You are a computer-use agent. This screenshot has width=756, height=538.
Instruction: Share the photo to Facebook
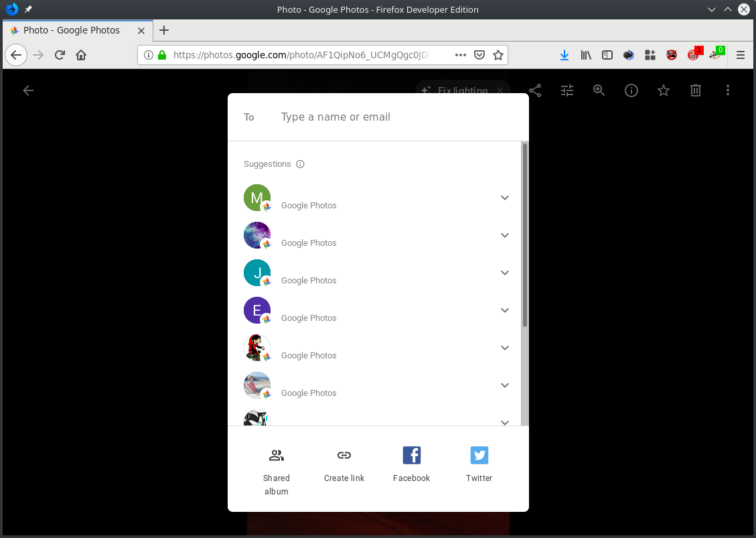click(x=411, y=465)
